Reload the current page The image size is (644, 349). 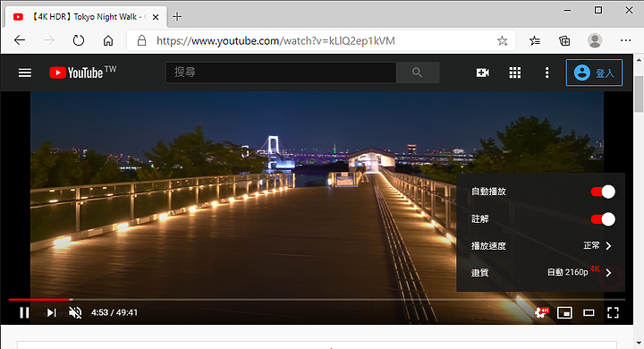[x=79, y=40]
